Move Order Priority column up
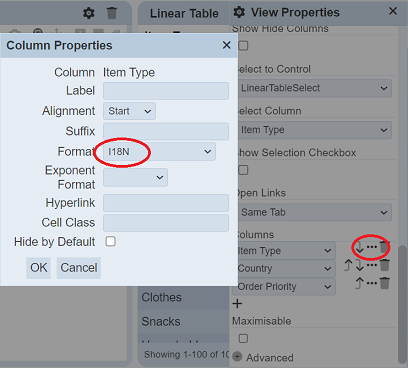The width and height of the screenshot is (408, 368). click(359, 283)
